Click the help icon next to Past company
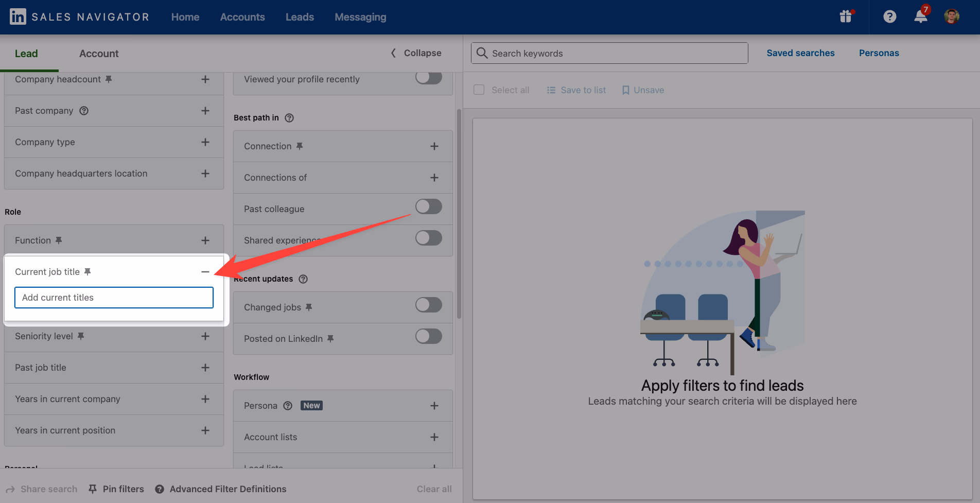Screen dimensions: 980x503 click(x=84, y=111)
